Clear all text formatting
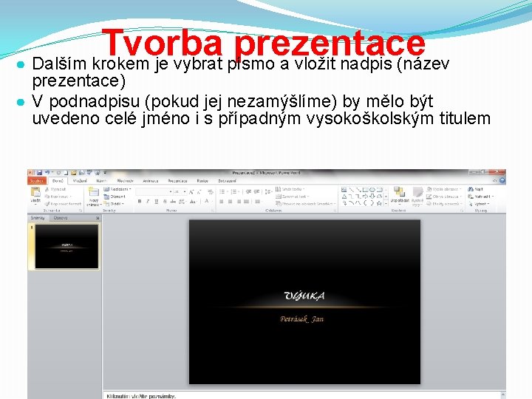Image resolution: width=532 pixels, height=399 pixels. point(211,192)
